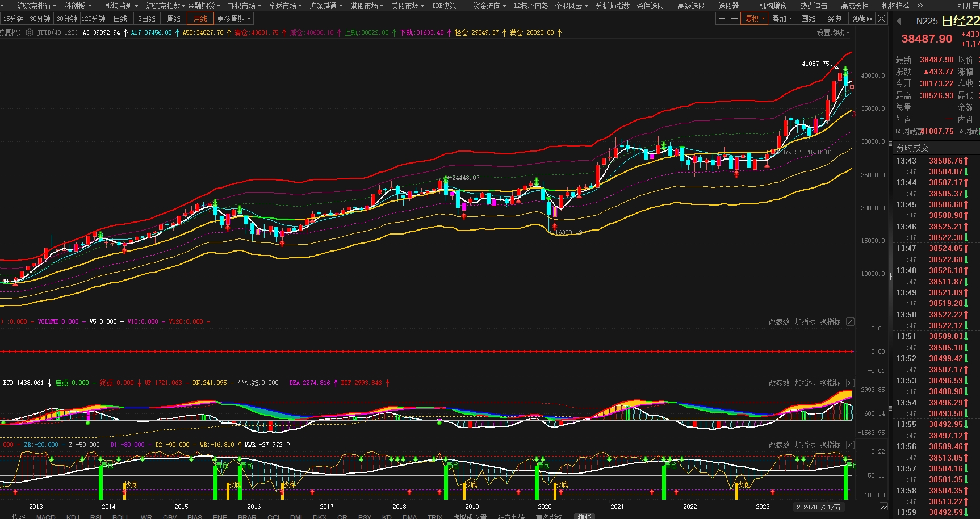Expand 沪深港通 menu

pos(326,6)
